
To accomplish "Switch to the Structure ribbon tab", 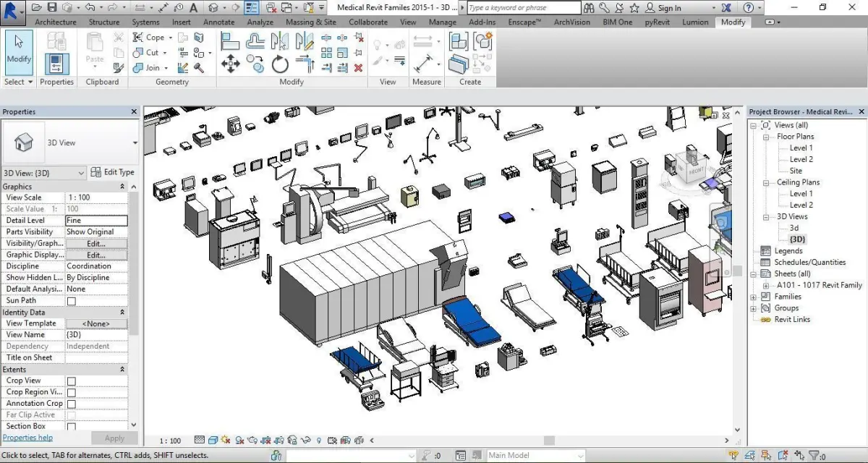I will (104, 22).
